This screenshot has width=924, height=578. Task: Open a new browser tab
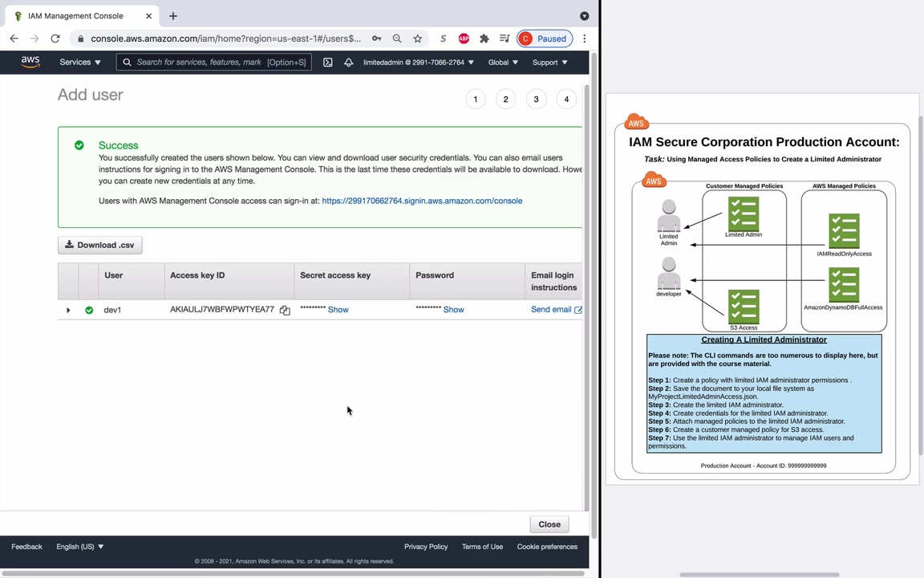(172, 16)
